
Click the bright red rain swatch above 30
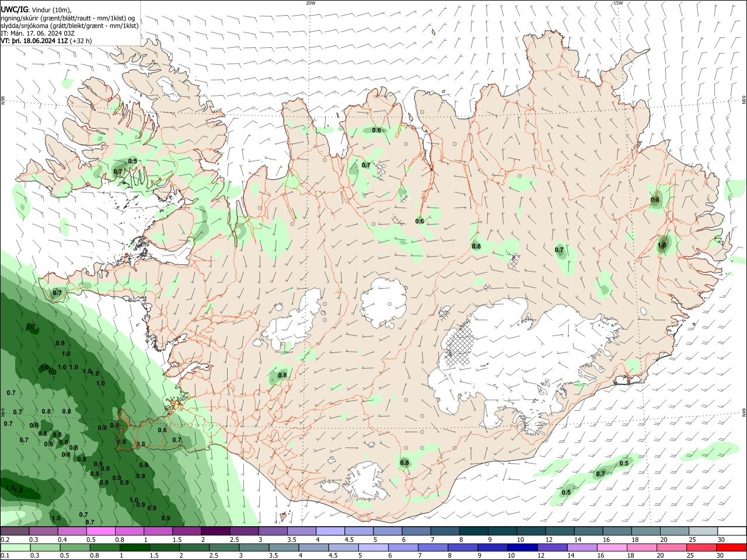(731, 547)
